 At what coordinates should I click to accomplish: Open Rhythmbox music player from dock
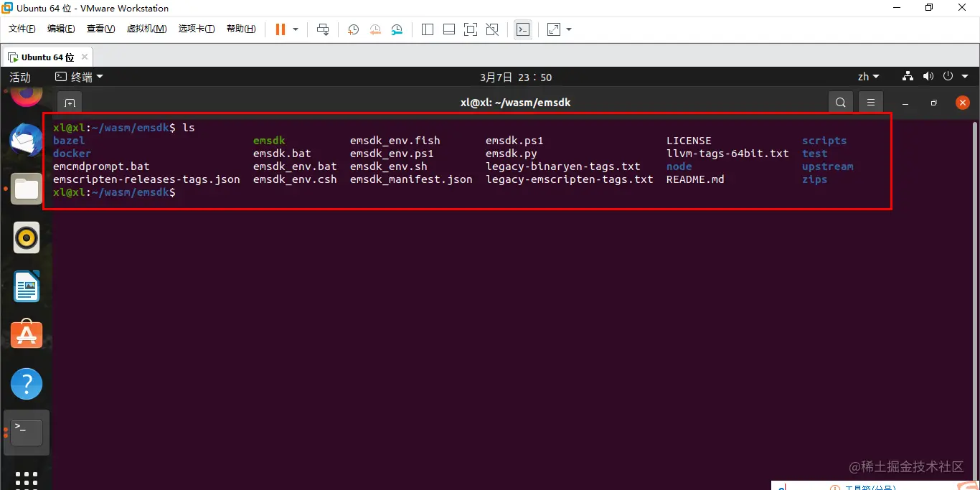pyautogui.click(x=27, y=237)
